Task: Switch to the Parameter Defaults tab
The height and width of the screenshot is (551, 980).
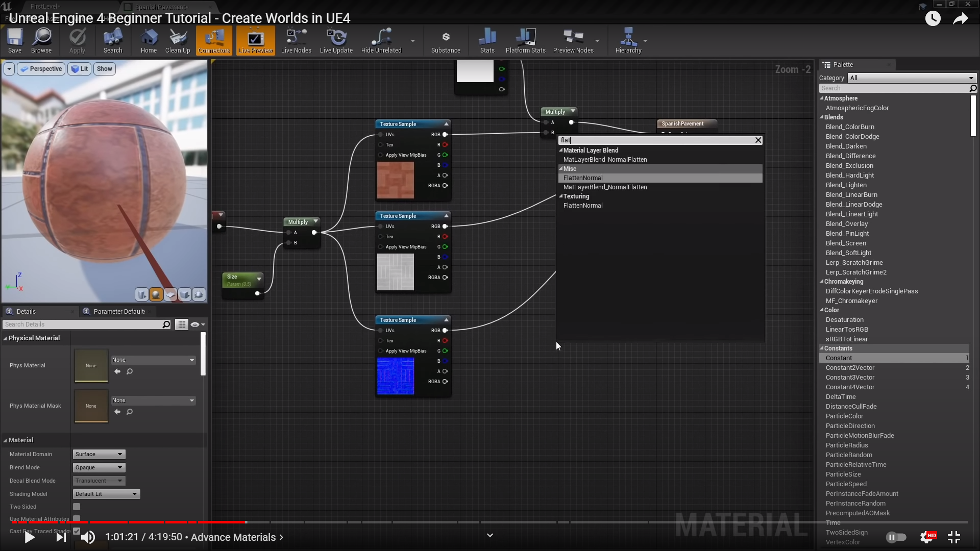Action: click(118, 311)
